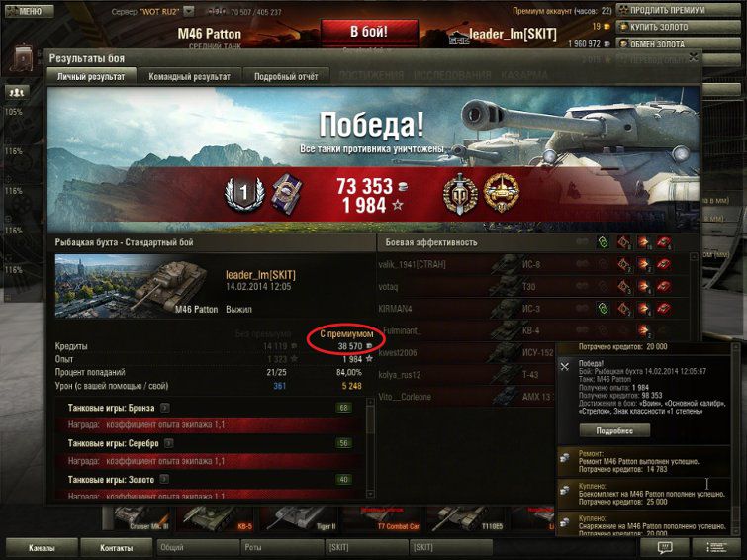Open the Меню button

click(29, 11)
